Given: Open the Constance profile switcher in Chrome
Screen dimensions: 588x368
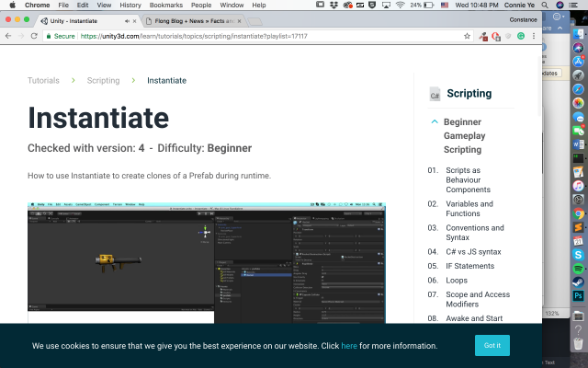Looking at the screenshot, I should (523, 19).
